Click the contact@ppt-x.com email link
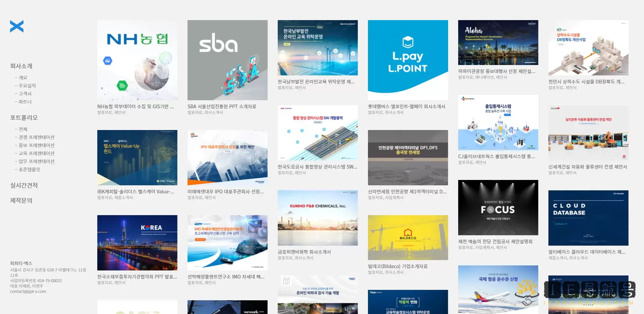Viewport: 644px width, 314px height. coord(28,292)
